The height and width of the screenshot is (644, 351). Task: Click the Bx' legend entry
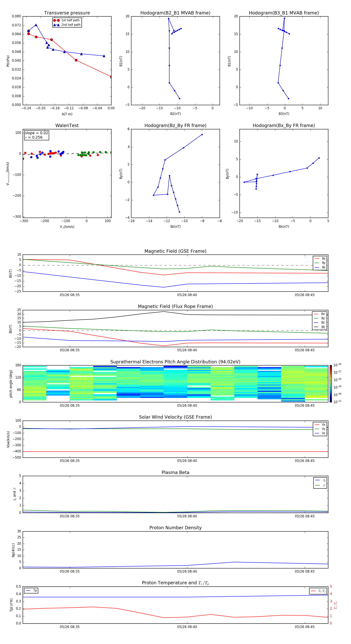tap(320, 314)
